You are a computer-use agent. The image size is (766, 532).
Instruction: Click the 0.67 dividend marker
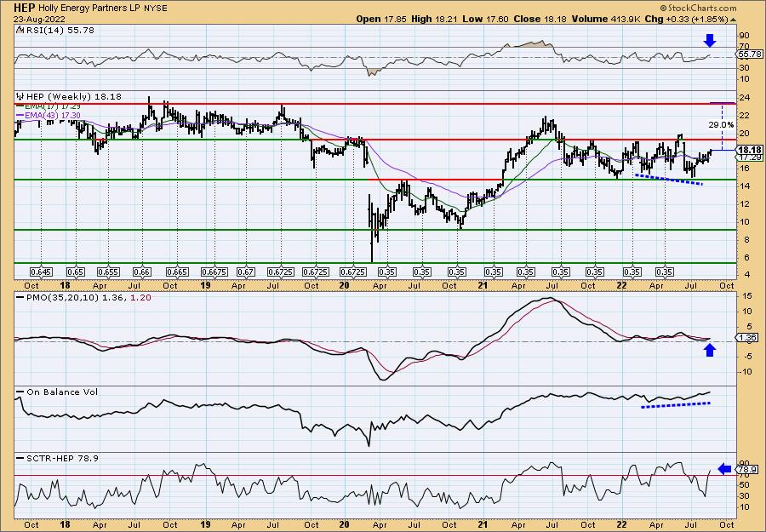tap(246, 272)
